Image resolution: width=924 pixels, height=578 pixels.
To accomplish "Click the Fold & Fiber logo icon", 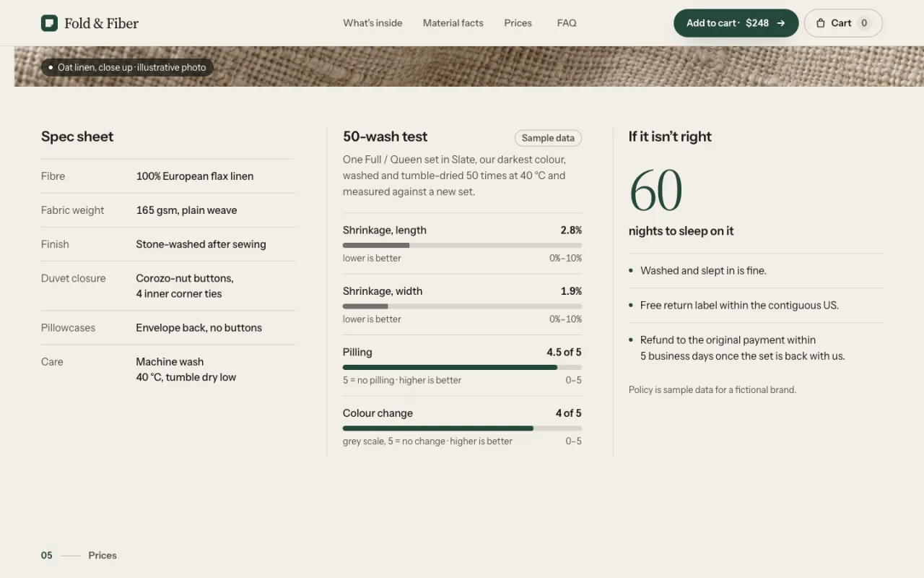I will [49, 23].
